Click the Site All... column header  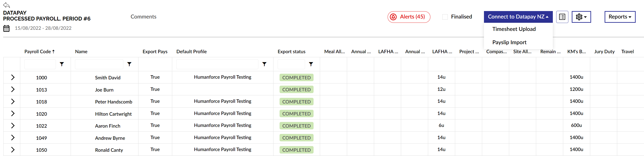click(522, 52)
